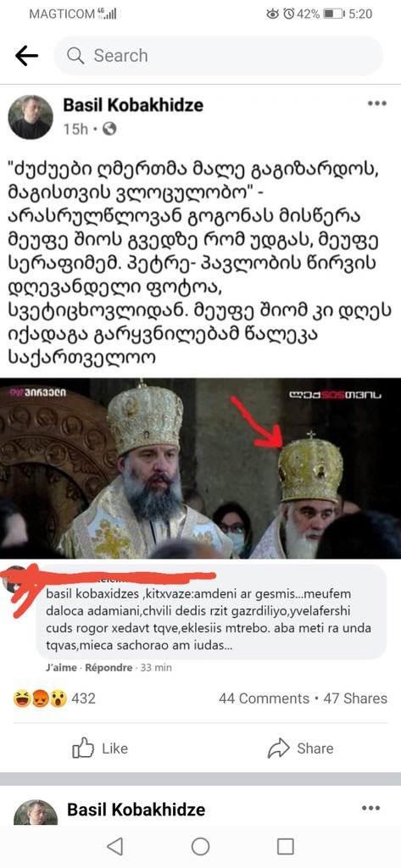Tap the search magnifier icon

click(x=75, y=55)
